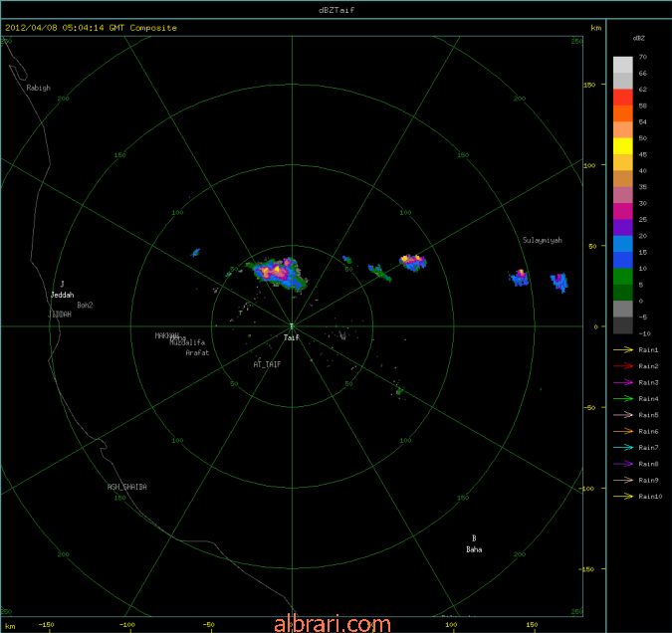Click the albrari.com watermark link
Viewport: 672px width, 633px height.
(333, 624)
